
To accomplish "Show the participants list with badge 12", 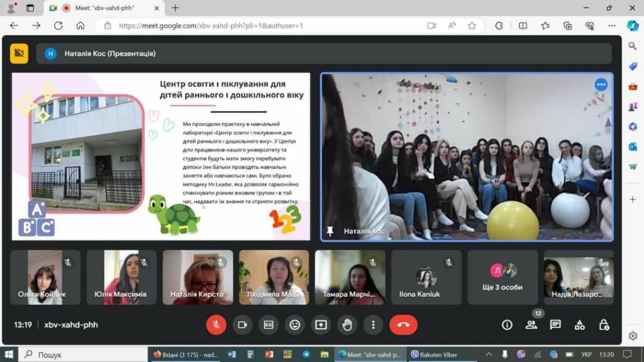I will tap(531, 325).
